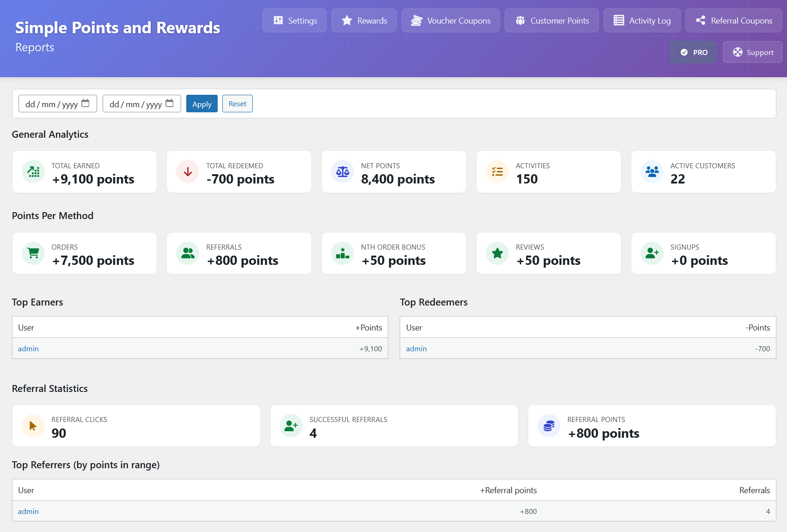Click the Orders shopping cart icon
Screen dimensions: 787x532
point(33,253)
